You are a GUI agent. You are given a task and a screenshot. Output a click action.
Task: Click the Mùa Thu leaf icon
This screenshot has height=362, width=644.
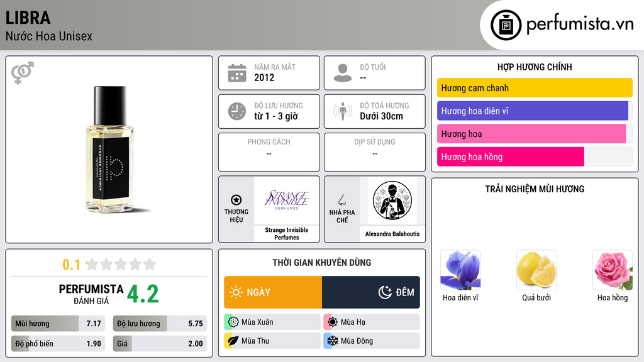[x=233, y=341]
